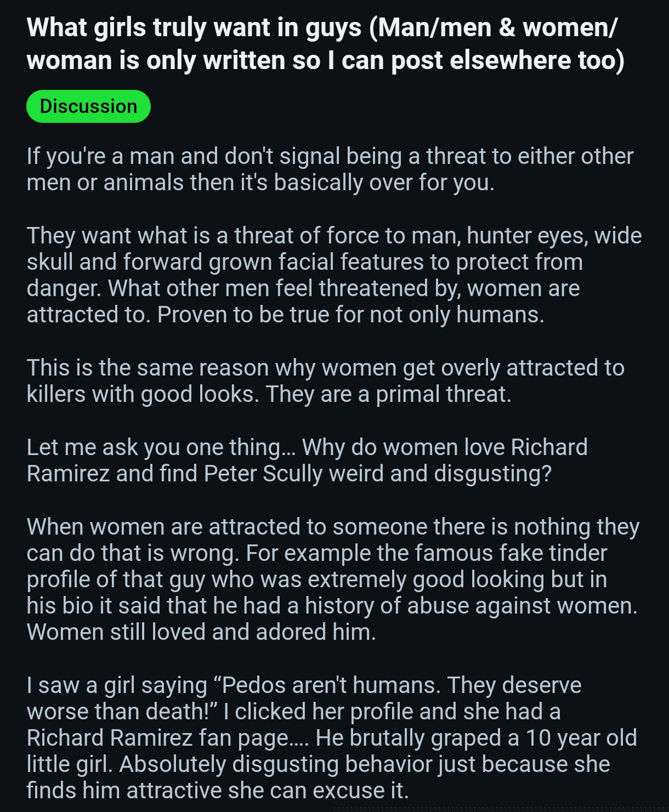Click the line starting 'Let me ask you one thing'
This screenshot has width=669, height=812.
click(307, 447)
